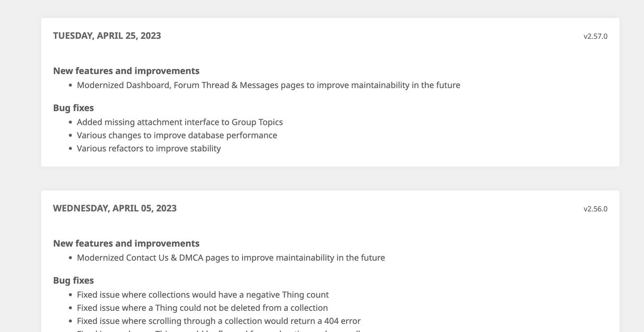
Task: Select the v2.56.0 version label
Action: 595,209
